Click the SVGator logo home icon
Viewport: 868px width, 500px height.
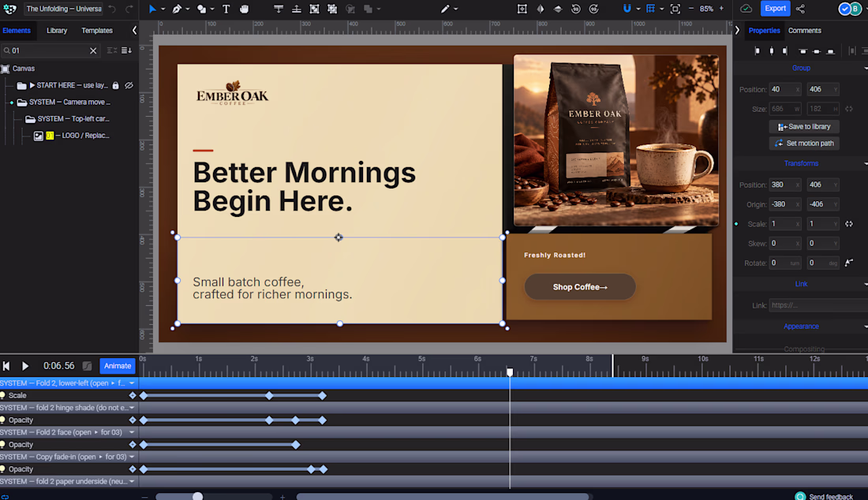[9, 9]
